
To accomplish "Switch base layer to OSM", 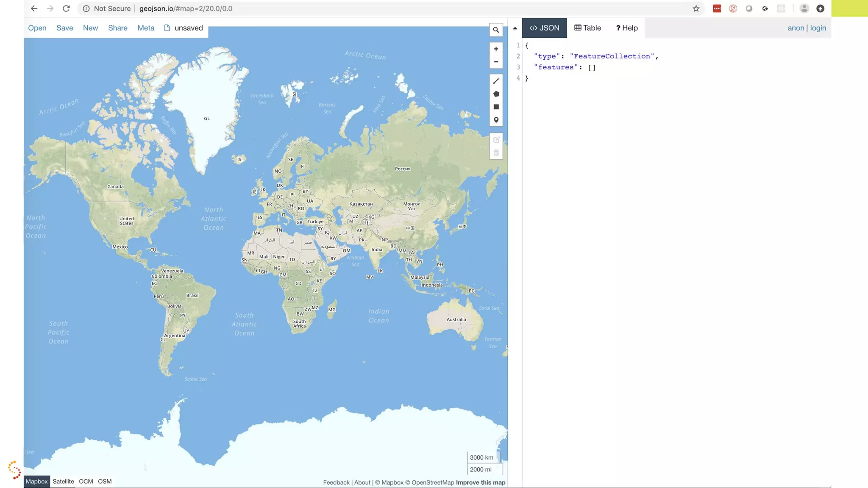I will (105, 482).
